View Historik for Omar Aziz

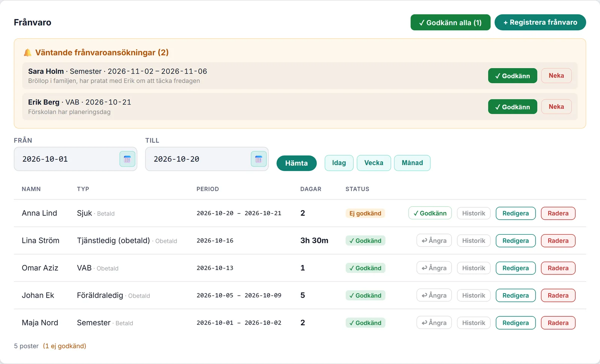pos(474,268)
